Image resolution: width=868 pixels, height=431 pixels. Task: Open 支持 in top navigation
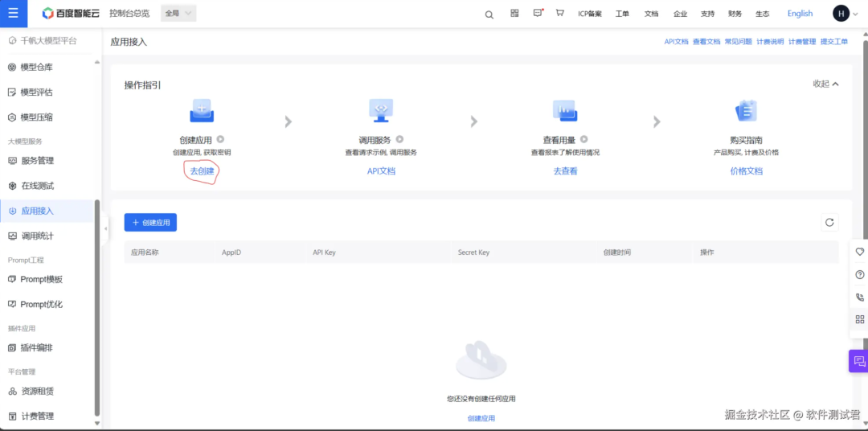(x=707, y=14)
